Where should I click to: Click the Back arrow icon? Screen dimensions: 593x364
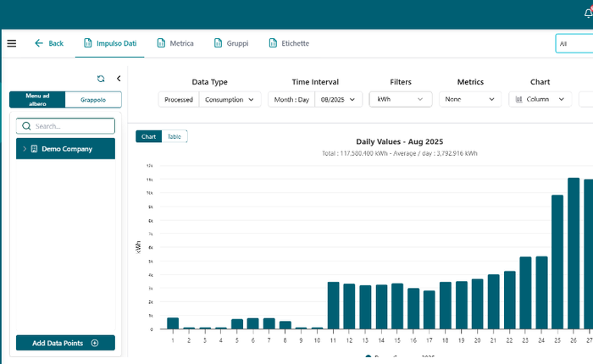coord(39,43)
